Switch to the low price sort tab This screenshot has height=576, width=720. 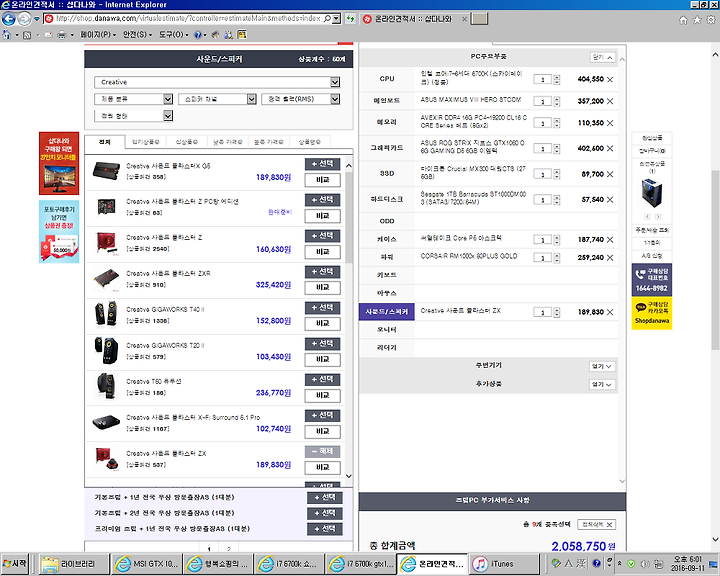click(x=228, y=142)
